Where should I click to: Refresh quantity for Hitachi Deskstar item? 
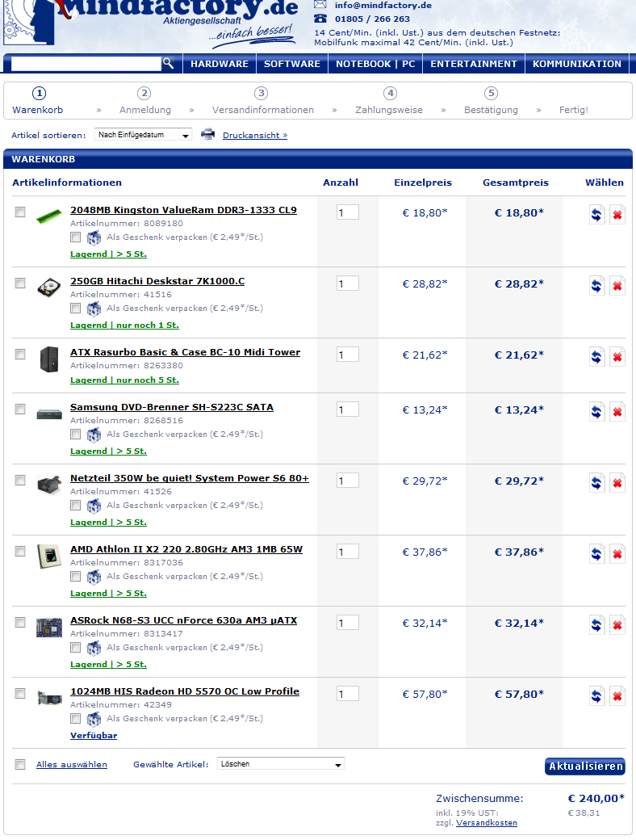pyautogui.click(x=596, y=286)
